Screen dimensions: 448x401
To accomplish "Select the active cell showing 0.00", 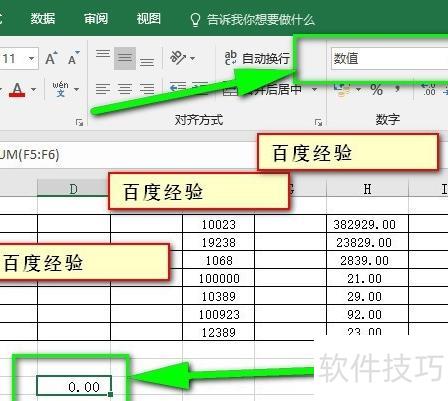I will pyautogui.click(x=74, y=386).
